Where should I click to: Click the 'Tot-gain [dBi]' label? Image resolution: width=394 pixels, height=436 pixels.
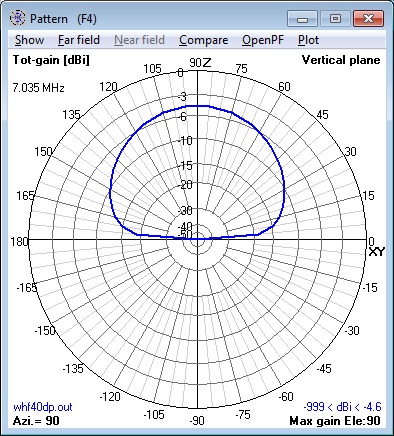51,60
